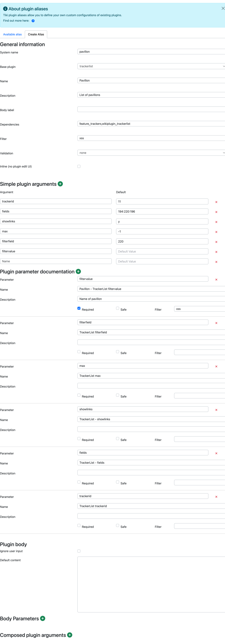Select the Create Alias tab
This screenshot has height=644, width=225.
coord(36,34)
